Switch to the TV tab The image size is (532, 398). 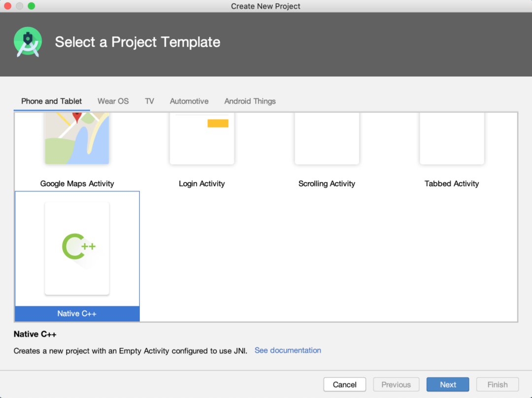pyautogui.click(x=149, y=101)
